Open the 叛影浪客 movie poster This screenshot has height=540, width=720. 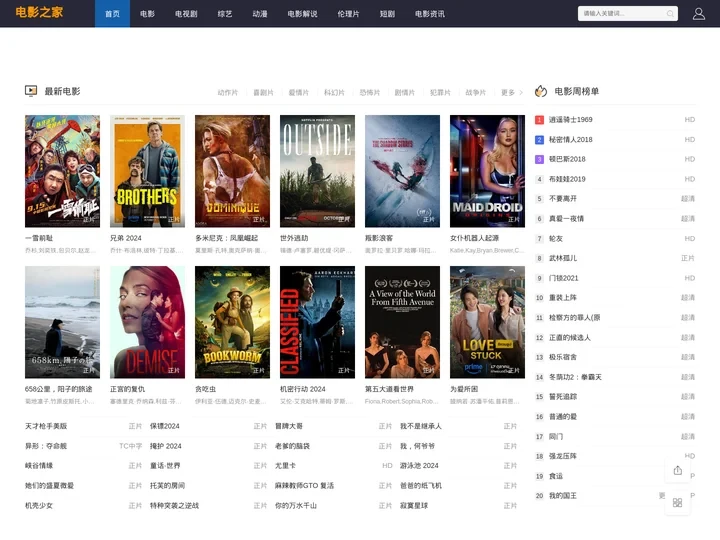click(402, 171)
